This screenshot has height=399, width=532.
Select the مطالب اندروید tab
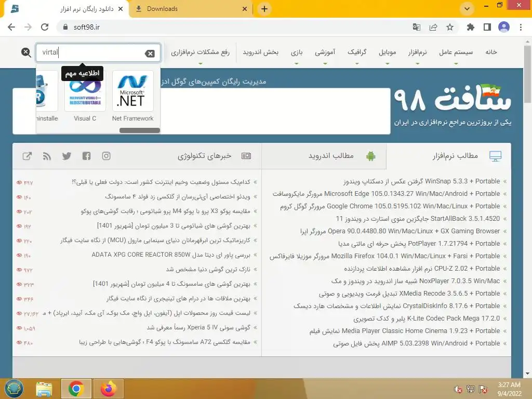tap(324, 156)
